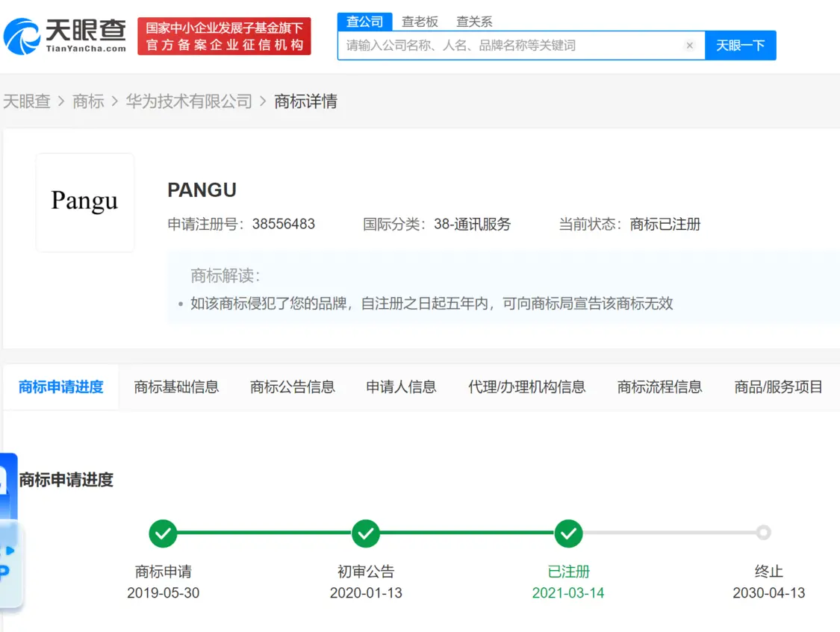
Task: Click the 华为技术有限公司 breadcrumb link
Action: tap(189, 101)
